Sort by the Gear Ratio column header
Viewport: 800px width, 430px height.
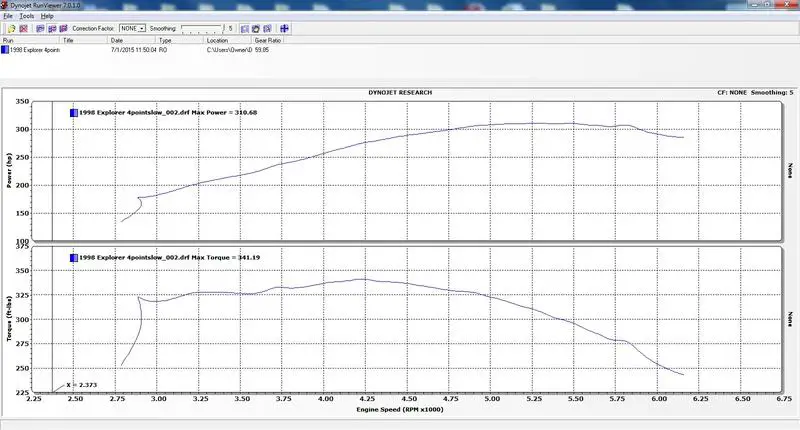[268, 40]
